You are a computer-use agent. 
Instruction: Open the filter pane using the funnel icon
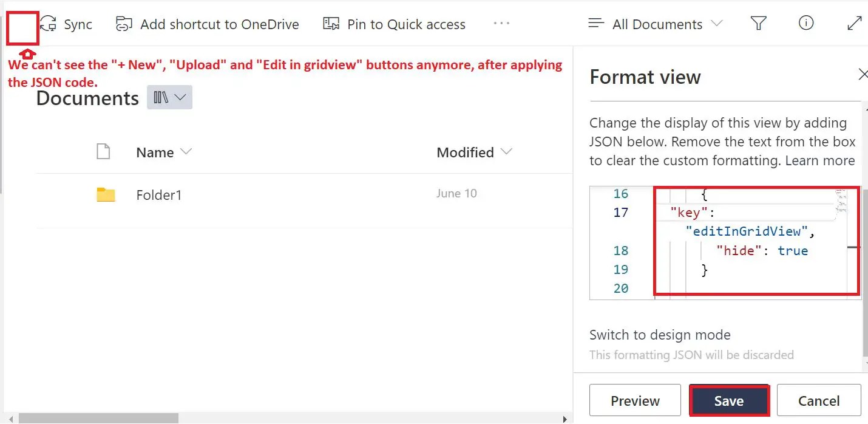(758, 23)
